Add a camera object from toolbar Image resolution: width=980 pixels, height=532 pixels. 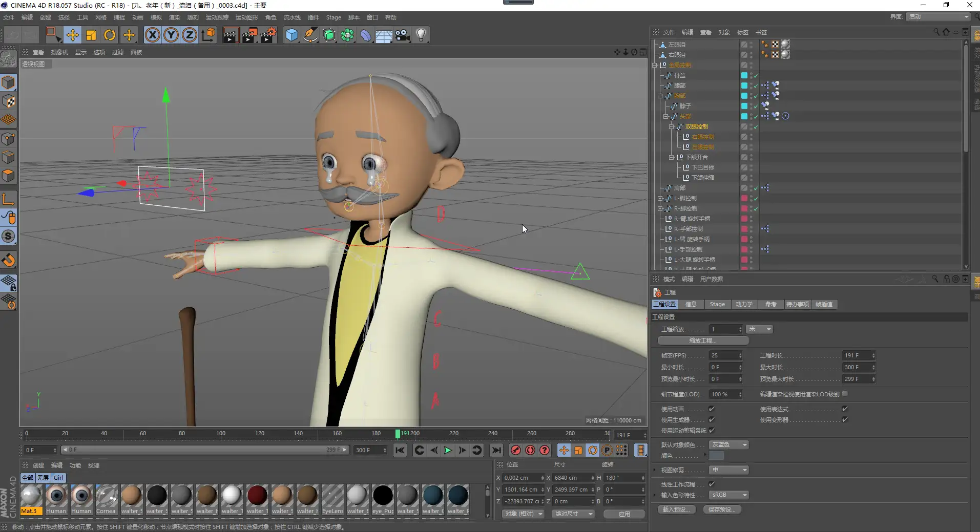[x=403, y=35]
